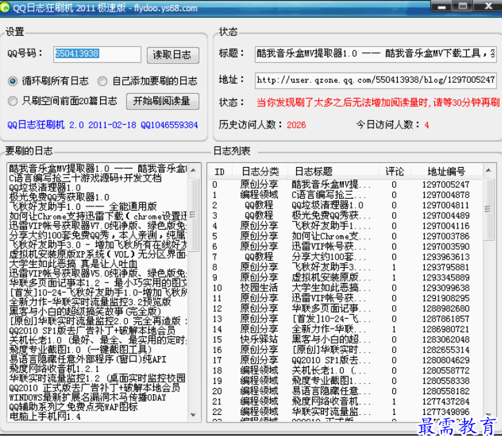
Task: Click the 标题 text field
Action: (x=376, y=54)
